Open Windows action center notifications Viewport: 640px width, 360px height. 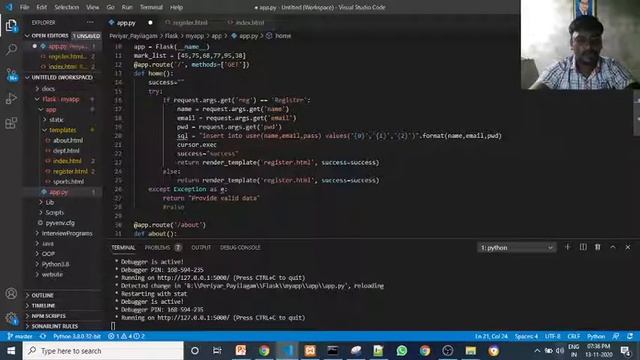(x=625, y=351)
